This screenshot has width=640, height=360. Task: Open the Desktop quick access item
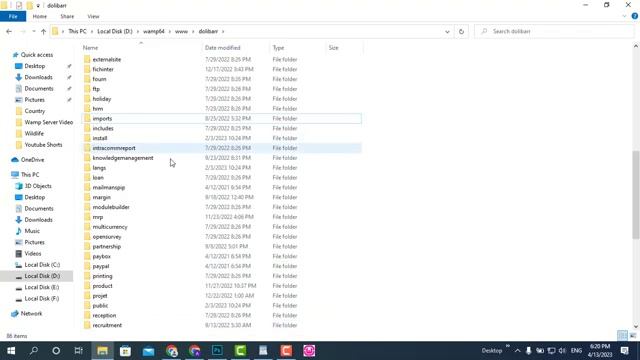(35, 66)
